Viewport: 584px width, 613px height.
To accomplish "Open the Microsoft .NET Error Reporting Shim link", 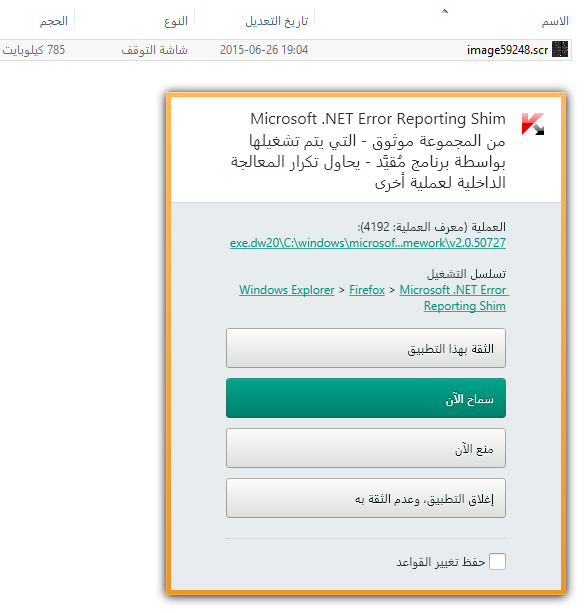I will pyautogui.click(x=454, y=298).
